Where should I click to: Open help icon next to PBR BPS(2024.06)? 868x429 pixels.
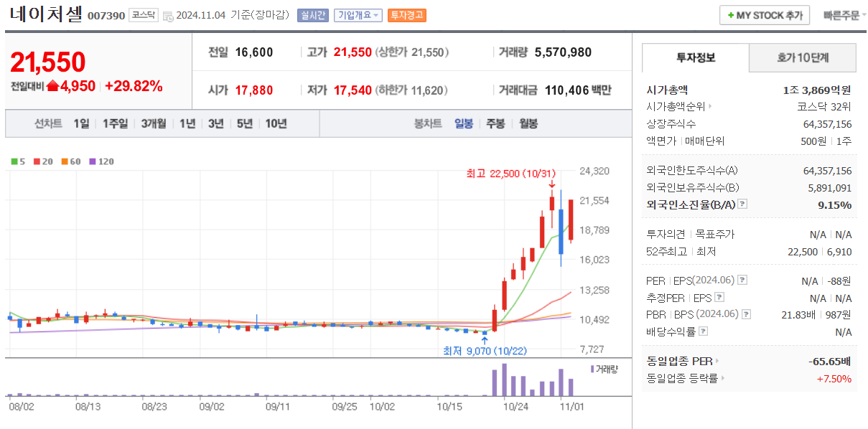pyautogui.click(x=747, y=314)
